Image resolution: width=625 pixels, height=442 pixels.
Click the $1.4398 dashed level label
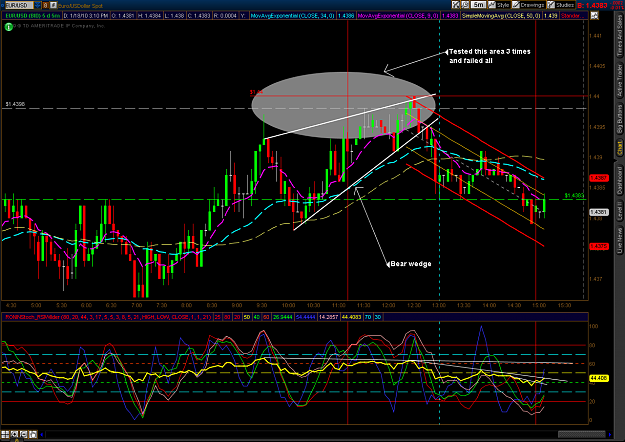click(x=15, y=104)
